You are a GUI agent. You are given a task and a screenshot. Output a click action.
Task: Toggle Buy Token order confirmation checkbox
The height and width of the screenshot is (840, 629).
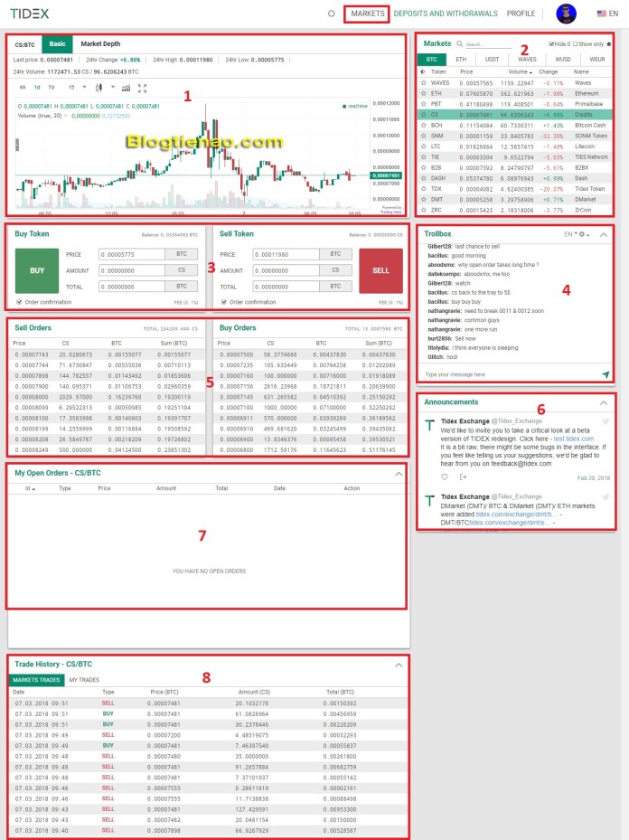[x=19, y=302]
